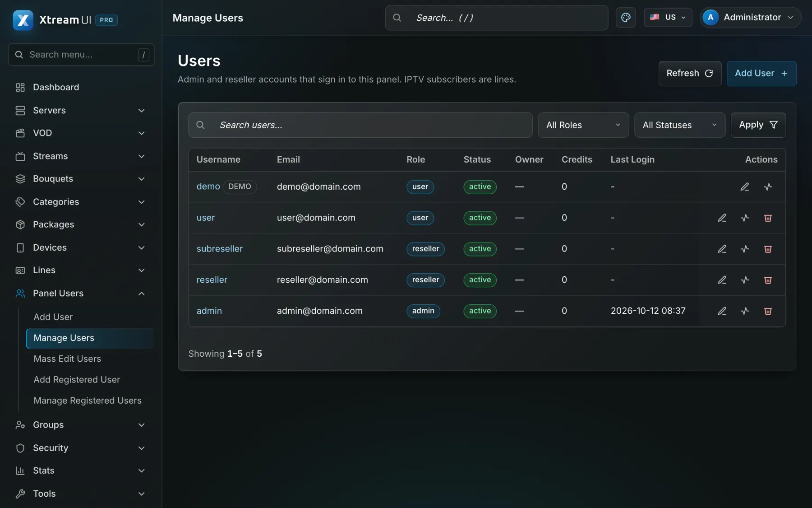
Task: Focus the Search menu field
Action: (81, 55)
